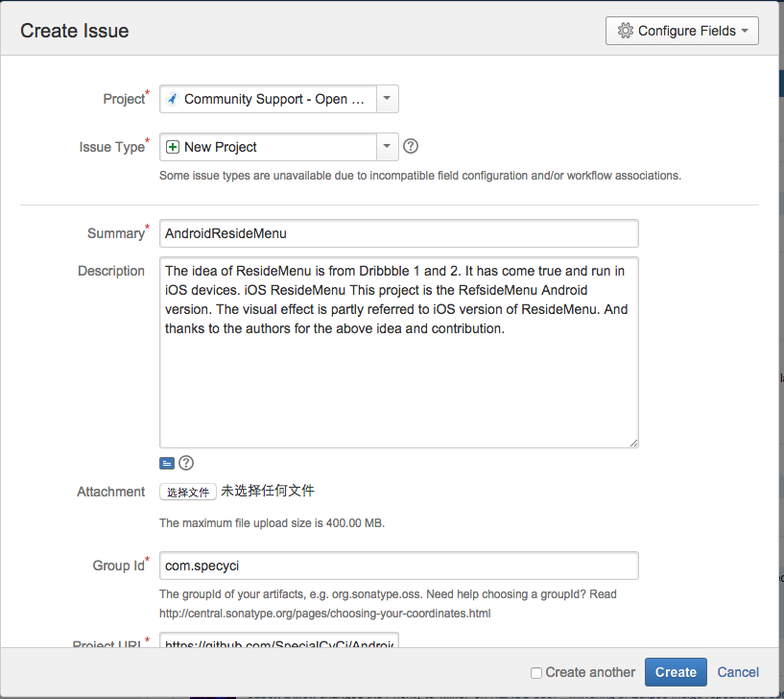Click the choose file button for Attachment
The image size is (784, 699).
pyautogui.click(x=188, y=492)
